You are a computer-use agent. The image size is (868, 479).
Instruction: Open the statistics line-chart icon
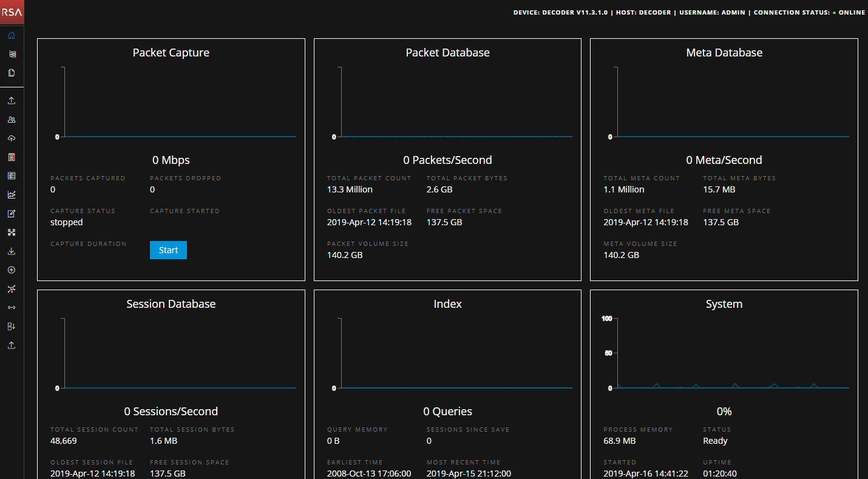coord(11,194)
